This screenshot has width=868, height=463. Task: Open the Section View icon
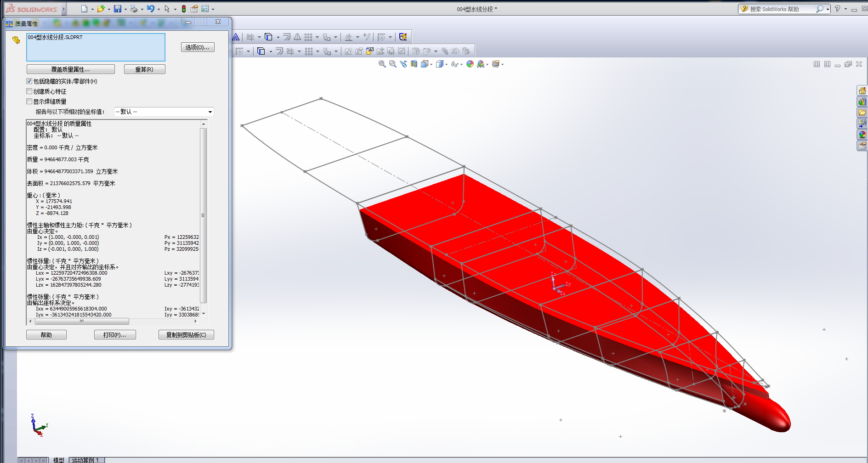[x=414, y=64]
